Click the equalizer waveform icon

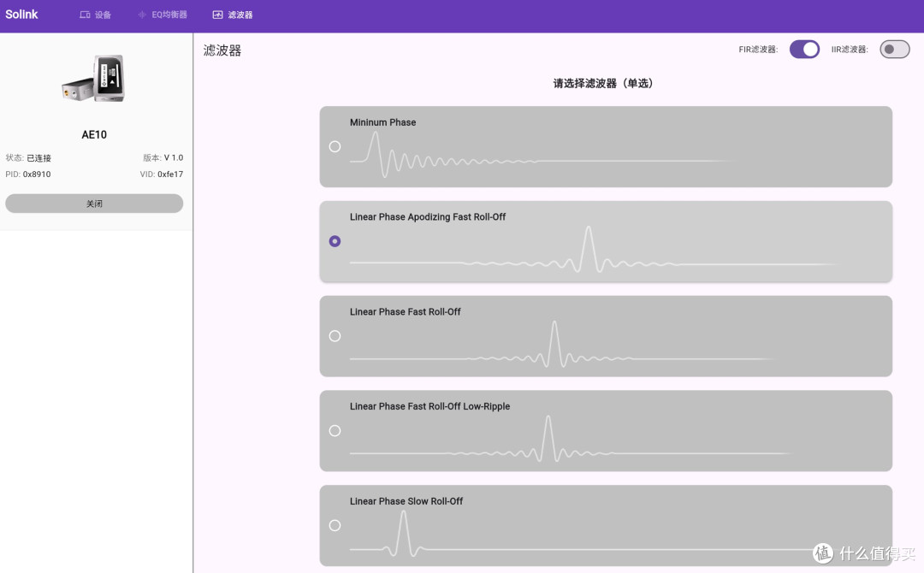tap(142, 15)
